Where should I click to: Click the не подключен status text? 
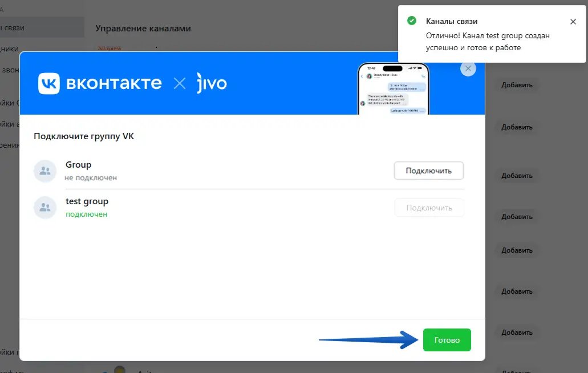(x=91, y=178)
